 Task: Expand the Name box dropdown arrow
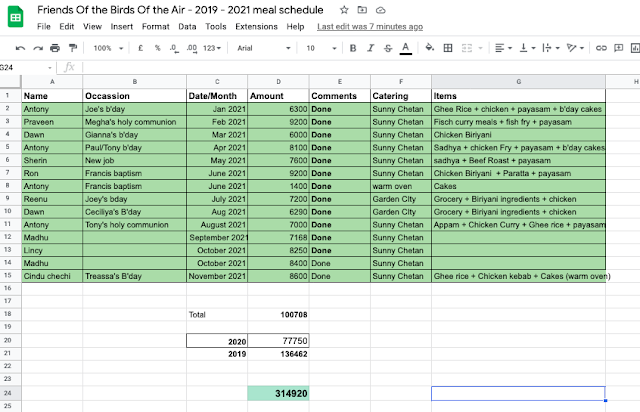coord(50,68)
